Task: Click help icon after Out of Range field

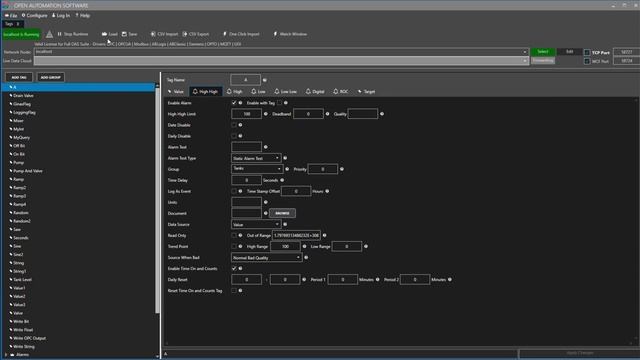Action: 324,235
